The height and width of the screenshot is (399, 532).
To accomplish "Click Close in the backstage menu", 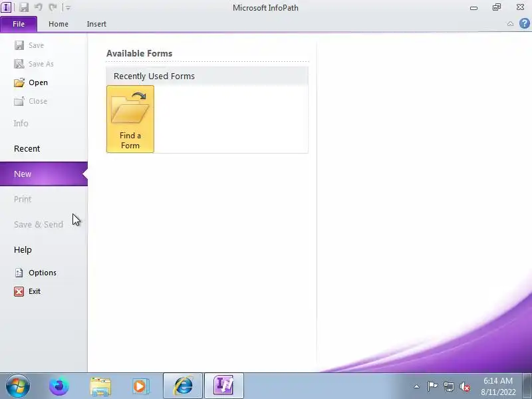I will [31, 101].
